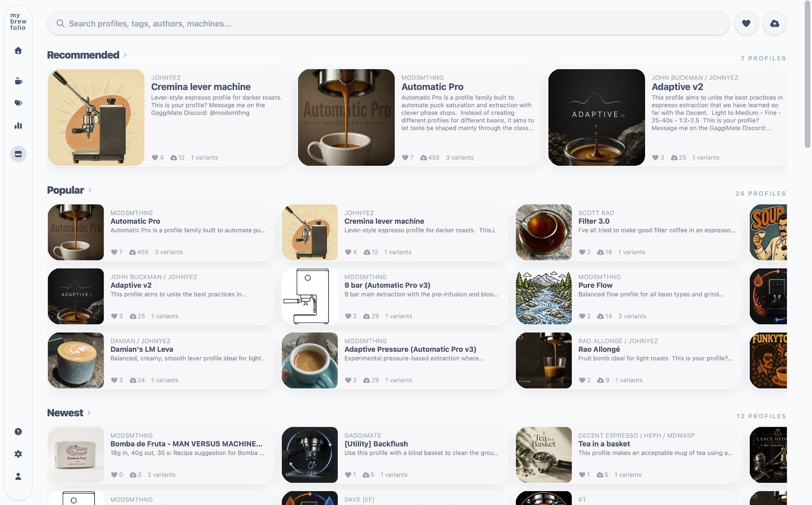This screenshot has height=505, width=812.
Task: Click the search magnifier icon
Action: (60, 23)
